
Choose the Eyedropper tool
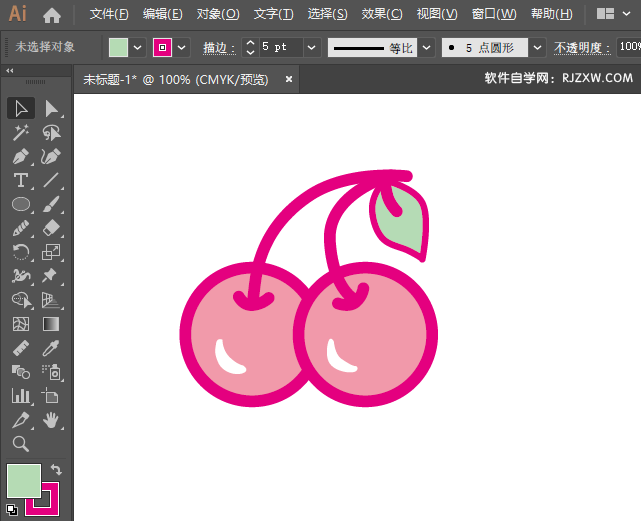51,348
